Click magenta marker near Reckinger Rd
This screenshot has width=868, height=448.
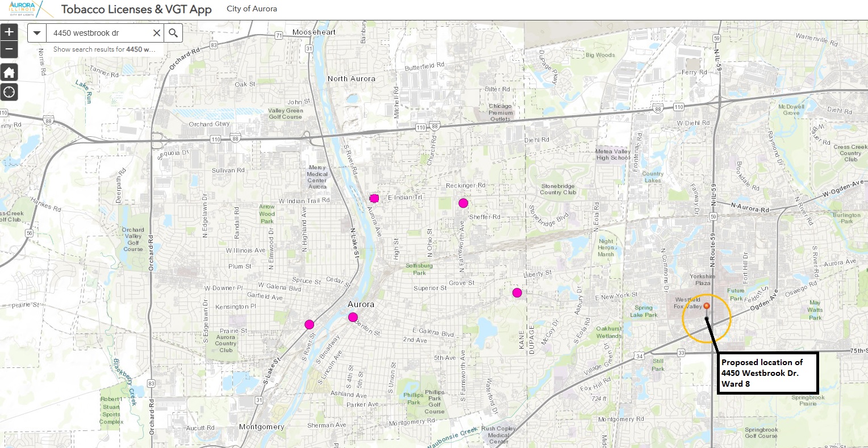point(464,203)
